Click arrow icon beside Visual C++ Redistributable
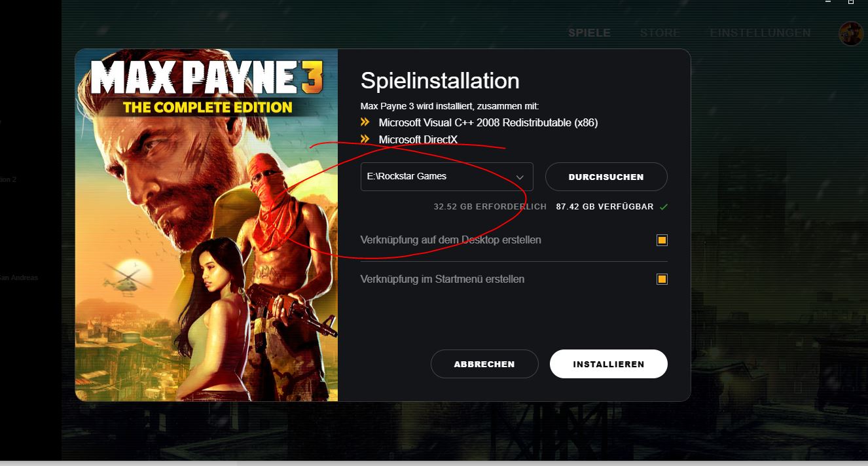Screen dimensions: 868x466 [365, 122]
